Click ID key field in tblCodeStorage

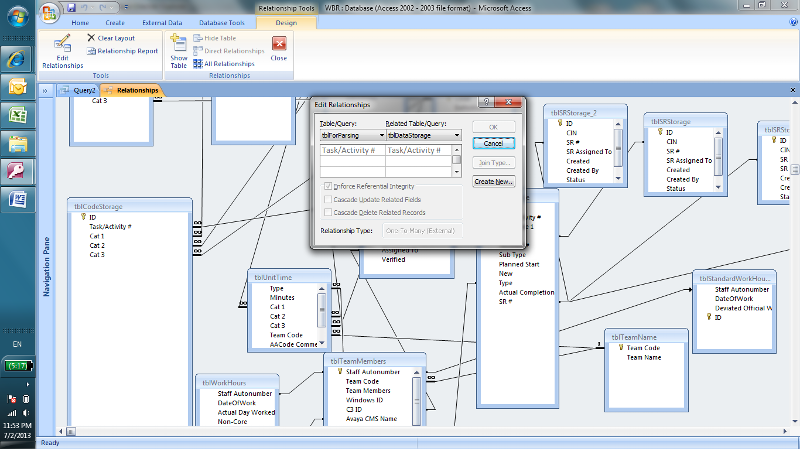pyautogui.click(x=92, y=217)
